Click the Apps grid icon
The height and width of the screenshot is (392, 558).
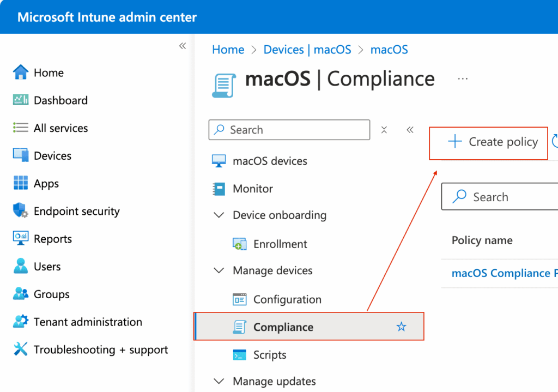click(x=20, y=183)
